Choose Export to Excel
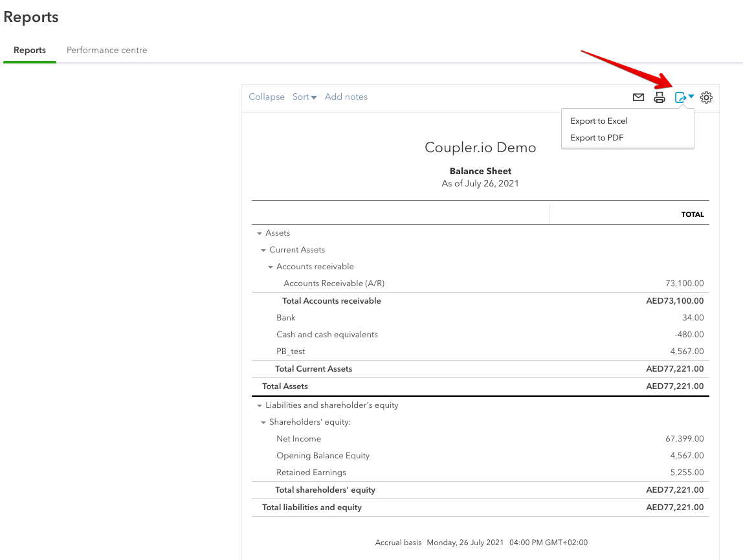 click(x=599, y=121)
